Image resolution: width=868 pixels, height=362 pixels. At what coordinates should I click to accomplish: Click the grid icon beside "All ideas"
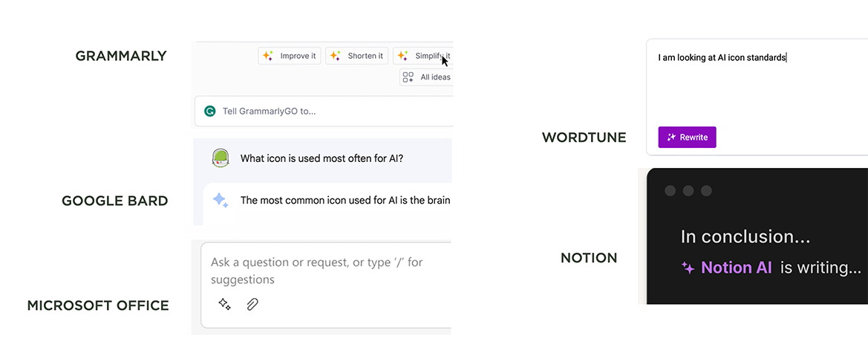point(408,77)
